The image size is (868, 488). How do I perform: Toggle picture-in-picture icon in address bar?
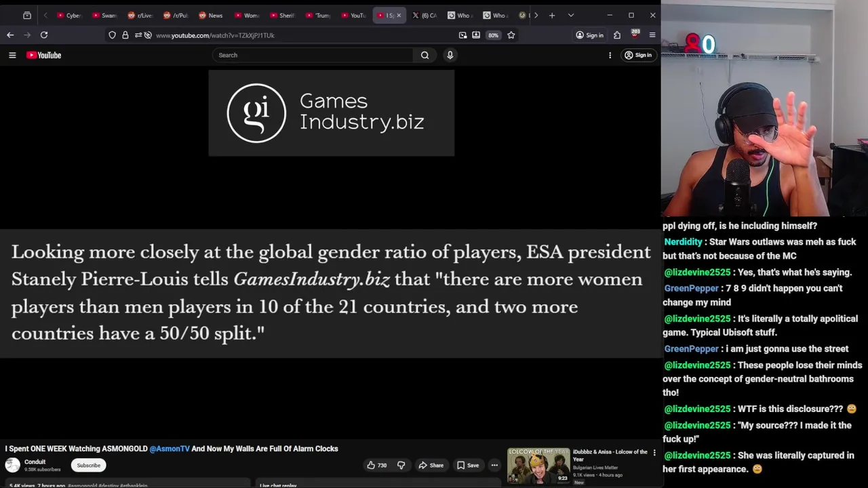[x=462, y=35]
